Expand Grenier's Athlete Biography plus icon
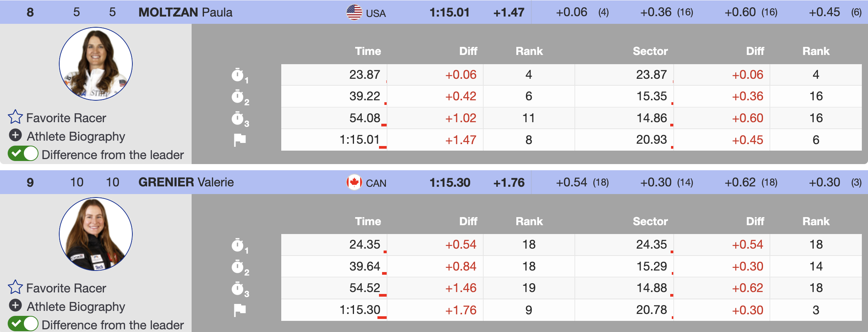The image size is (868, 332). pyautogui.click(x=15, y=305)
